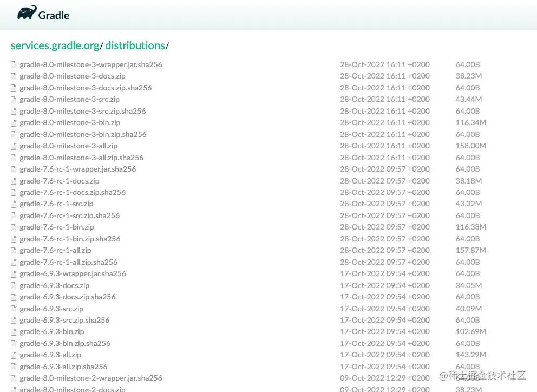Open gradle-6.9.3-all.zip.sha256 link
The width and height of the screenshot is (537, 392).
pyautogui.click(x=63, y=367)
